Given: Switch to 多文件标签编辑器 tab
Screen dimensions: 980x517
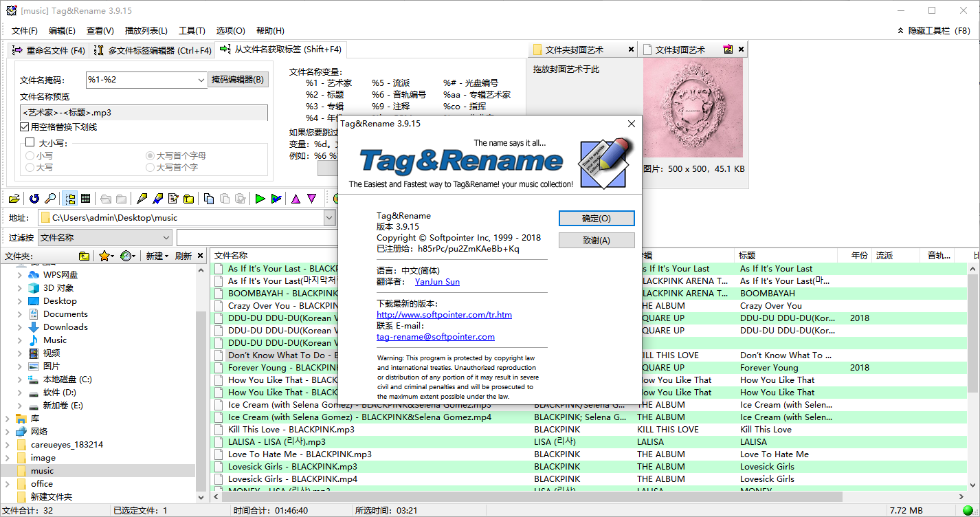Looking at the screenshot, I should coord(153,50).
